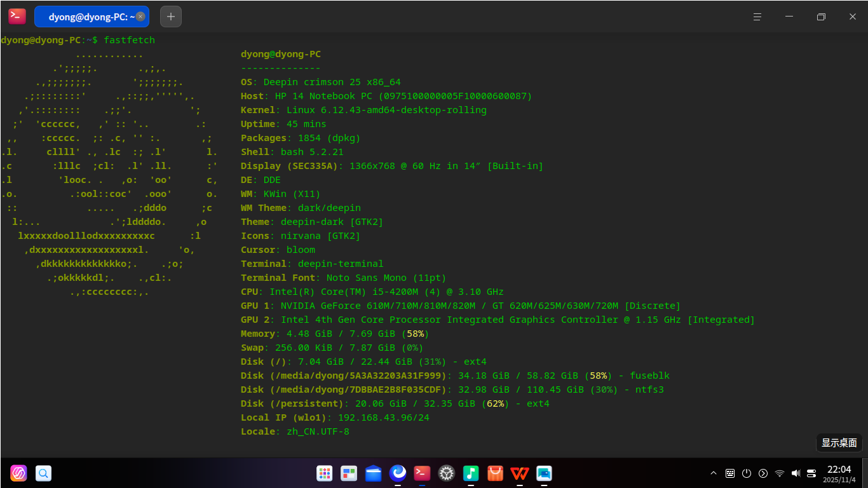Click the 'GPU 1' NVIDIA GeForce line
The image size is (868, 488).
coord(461,306)
